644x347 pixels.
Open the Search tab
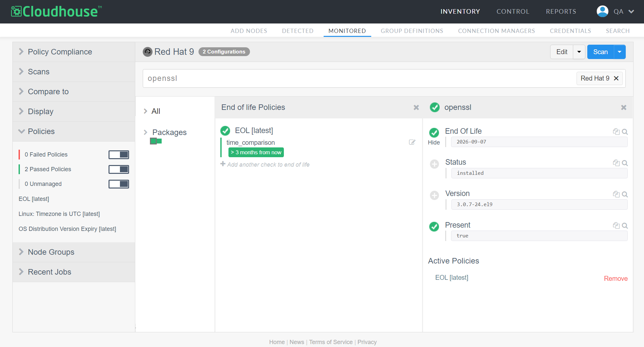618,31
